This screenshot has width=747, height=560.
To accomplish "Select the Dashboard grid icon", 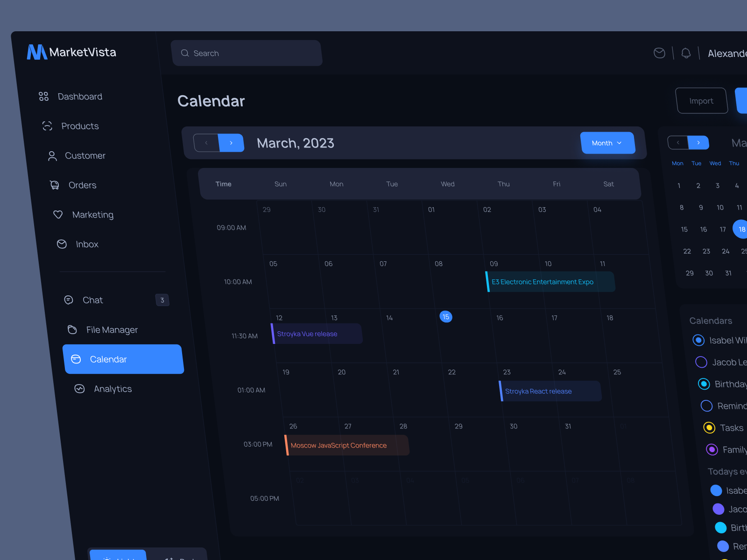I will coord(44,96).
